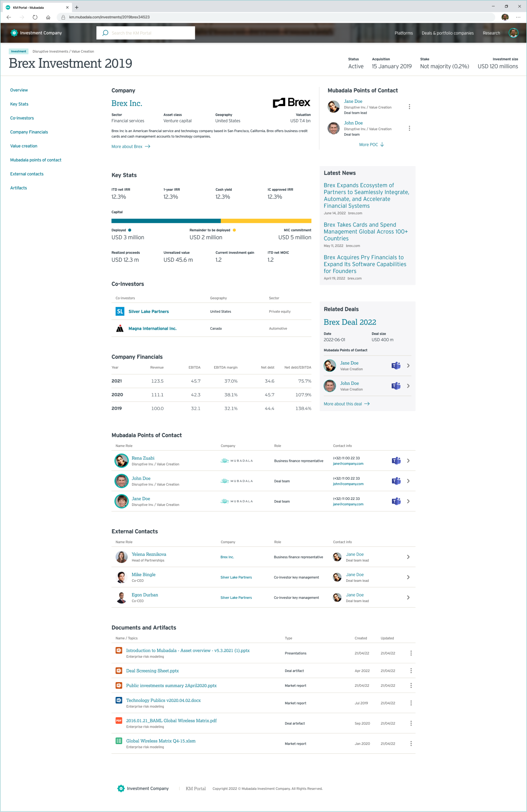Expand John Doe chevron in Related Deals
The image size is (527, 812).
click(x=408, y=386)
